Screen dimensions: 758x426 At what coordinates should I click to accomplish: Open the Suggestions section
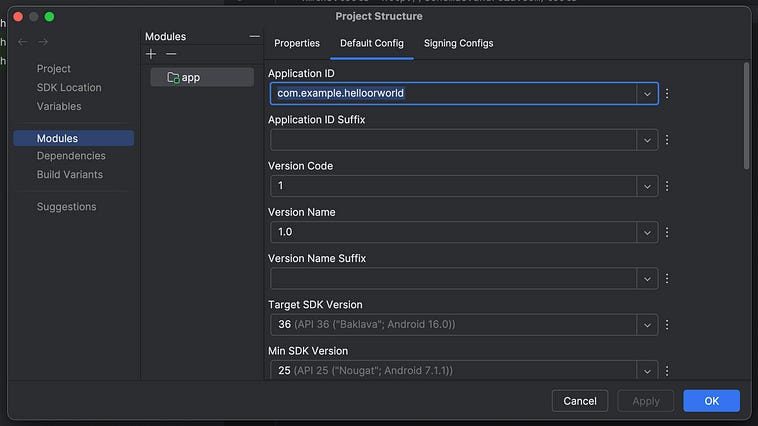[67, 207]
